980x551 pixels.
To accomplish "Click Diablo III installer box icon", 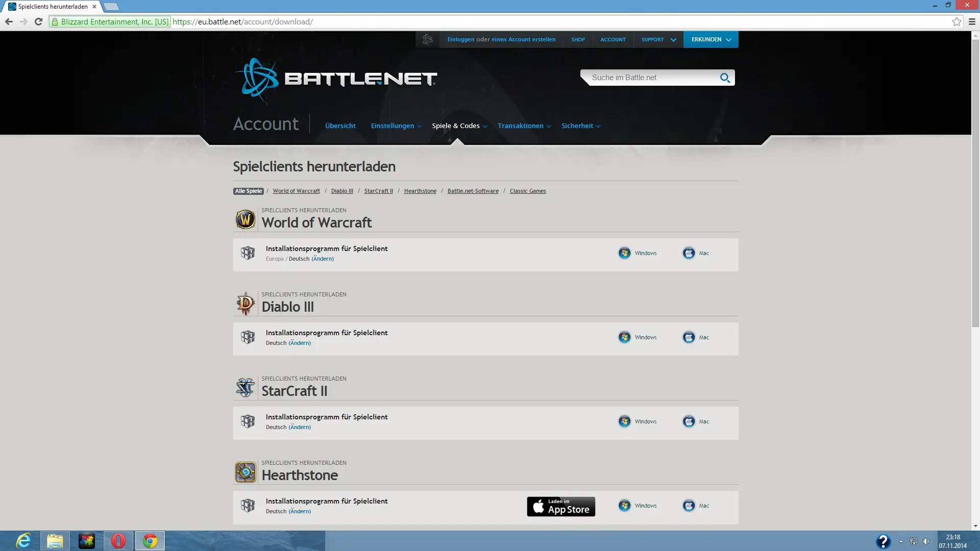I will point(248,337).
